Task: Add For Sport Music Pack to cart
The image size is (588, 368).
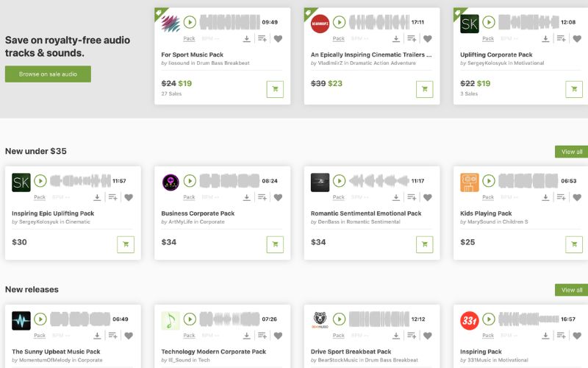Action: pos(275,89)
